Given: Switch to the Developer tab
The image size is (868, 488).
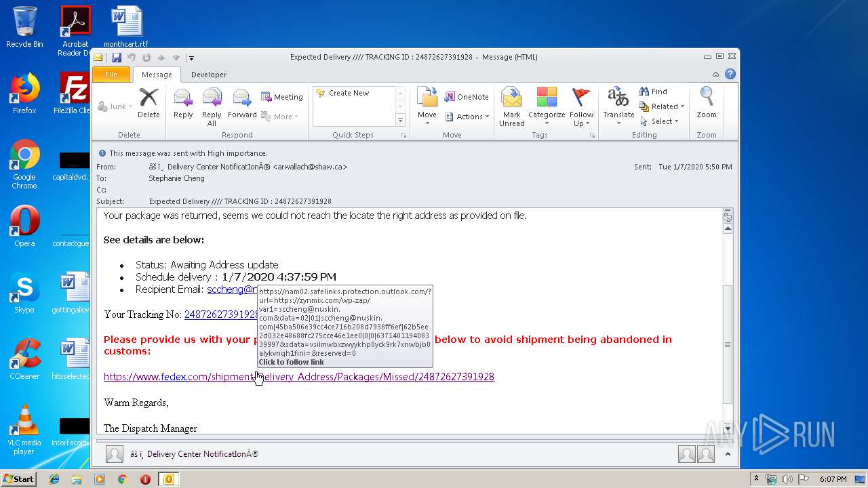Looking at the screenshot, I should [x=209, y=75].
